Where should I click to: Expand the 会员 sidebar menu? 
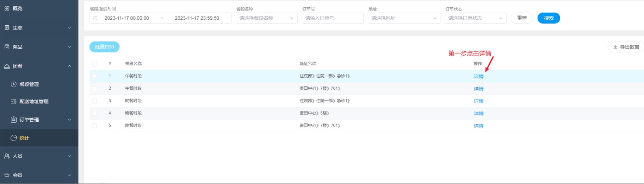[69, 175]
